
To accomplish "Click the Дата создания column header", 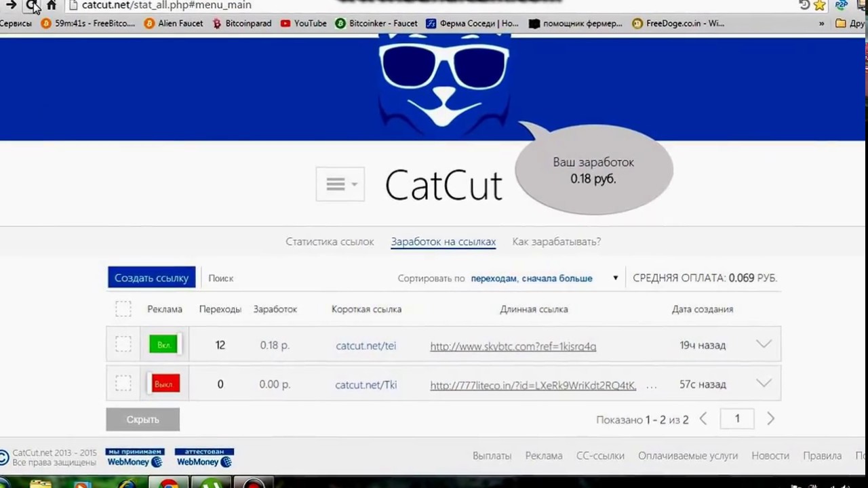I will [703, 309].
